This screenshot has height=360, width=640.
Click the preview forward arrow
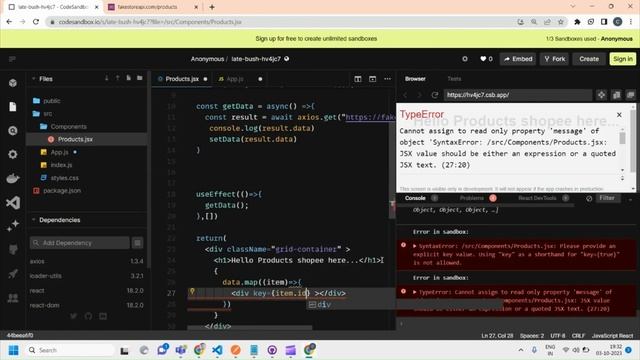tap(419, 95)
